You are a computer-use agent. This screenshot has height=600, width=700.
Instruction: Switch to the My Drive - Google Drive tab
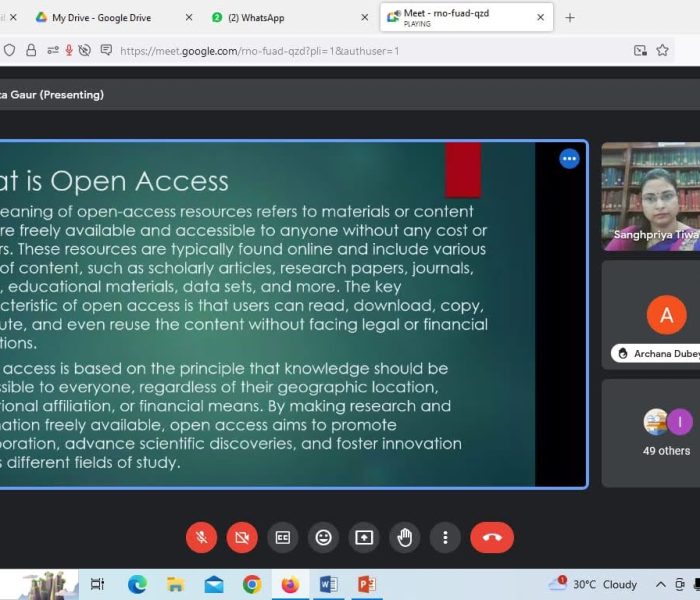[x=101, y=17]
